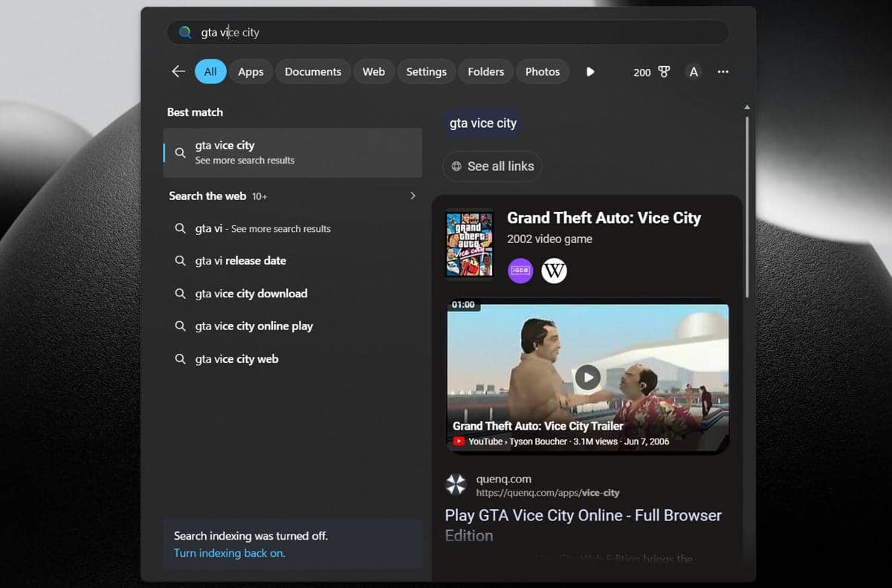Click the See all links button
Image resolution: width=892 pixels, height=588 pixels.
tap(492, 167)
